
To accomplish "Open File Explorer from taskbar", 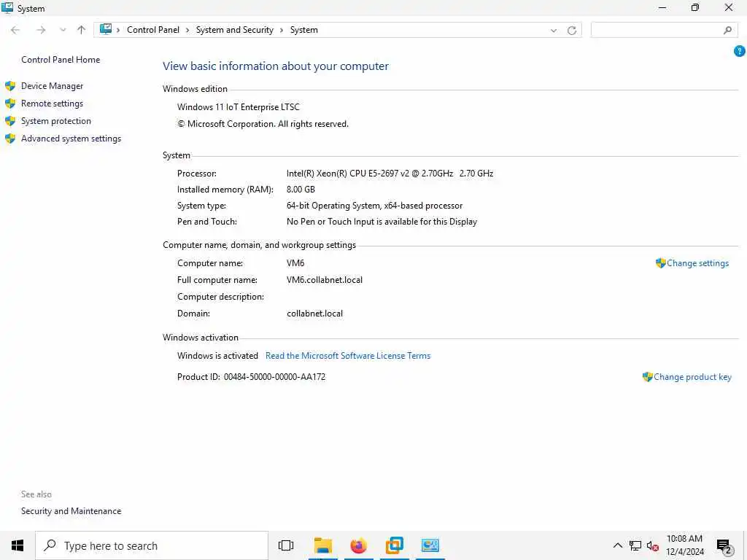I will click(323, 545).
